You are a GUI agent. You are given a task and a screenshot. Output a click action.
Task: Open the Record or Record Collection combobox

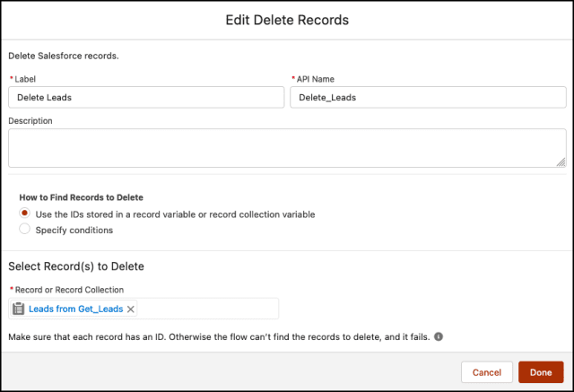[206, 309]
